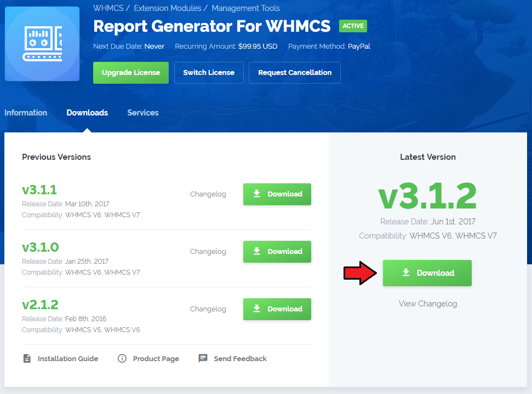Click the Mar 10th, 2017 release date
This screenshot has height=394, width=532.
coord(87,204)
